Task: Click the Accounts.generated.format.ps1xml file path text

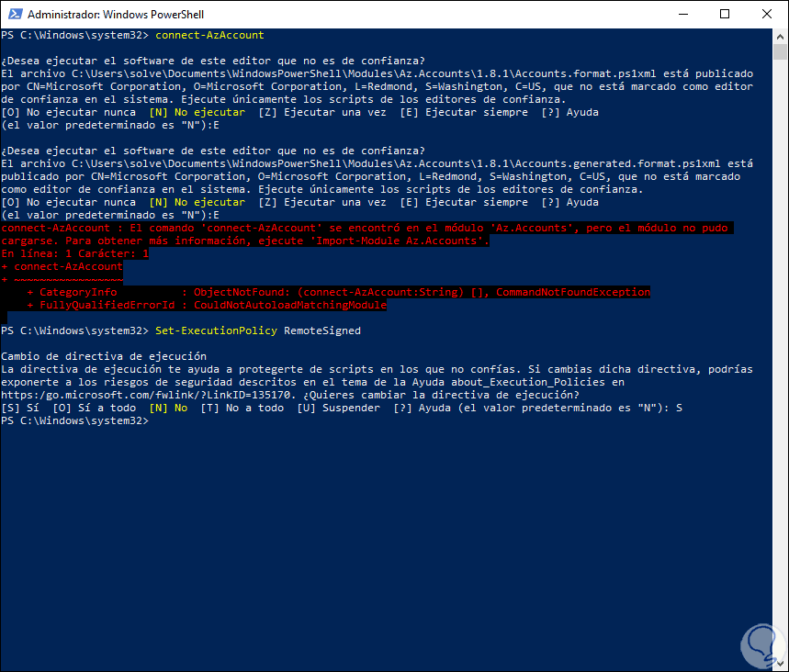Action: click(x=396, y=163)
